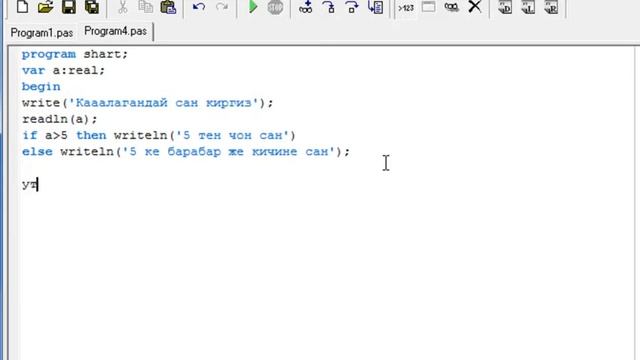This screenshot has width=640, height=360.
Task: Click the 'ут' text being typed
Action: tap(29, 184)
